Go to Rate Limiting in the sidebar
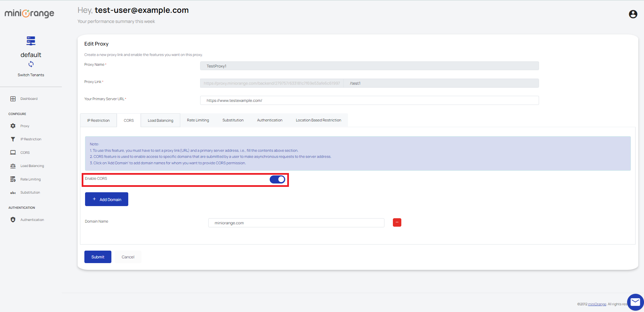 pos(30,179)
